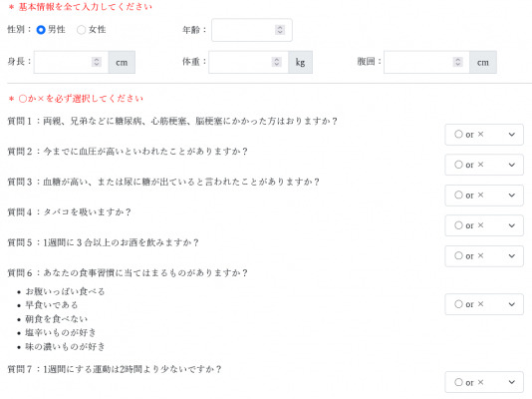This screenshot has width=532, height=399.
Task: Open the 質問4 tobacco answer dropdown
Action: pos(484,225)
